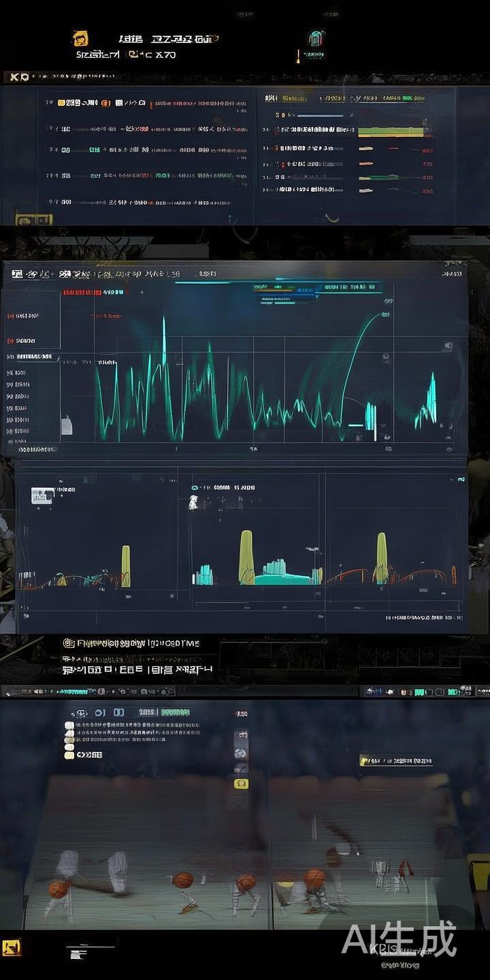The height and width of the screenshot is (980, 490).
Task: Click the round icon below the speaker icon
Action: point(386,357)
